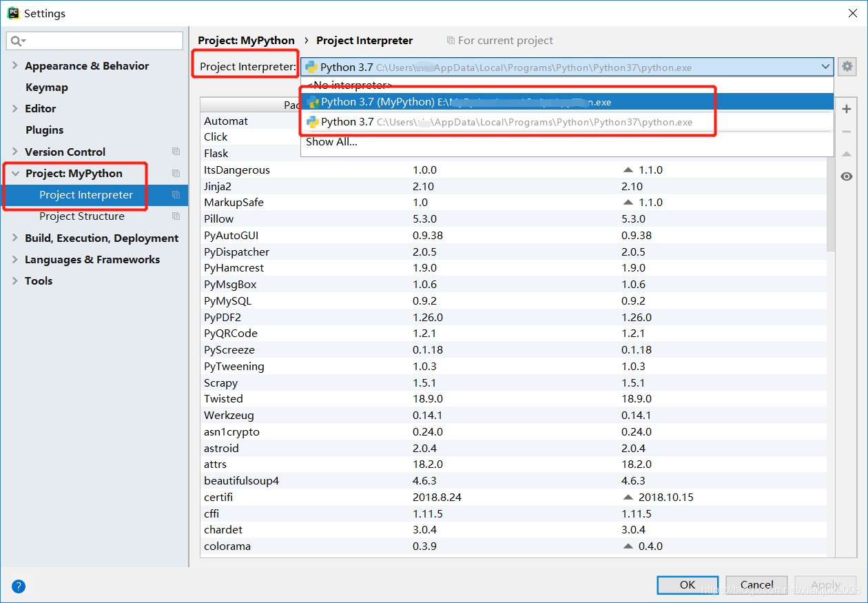
Task: Click inside the settings search field
Action: (x=94, y=41)
